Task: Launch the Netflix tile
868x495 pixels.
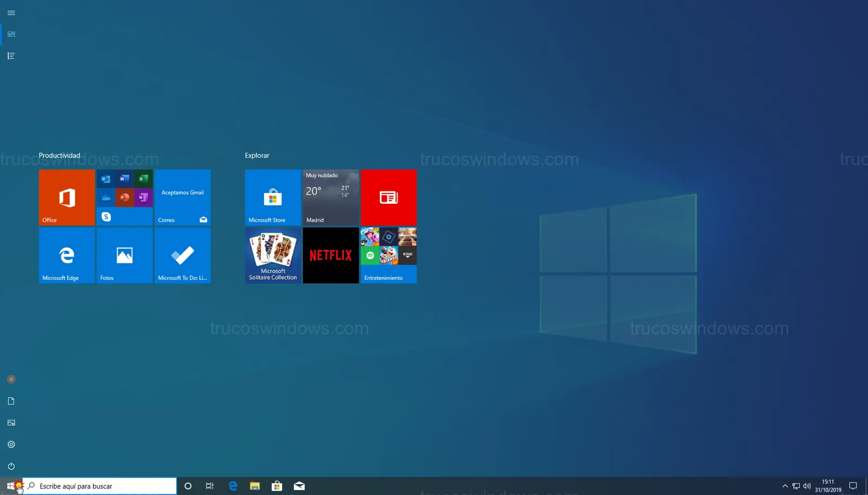Action: tap(330, 255)
